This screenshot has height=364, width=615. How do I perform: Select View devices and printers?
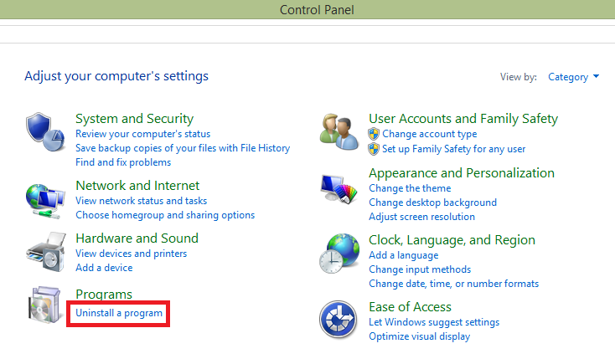(x=131, y=254)
